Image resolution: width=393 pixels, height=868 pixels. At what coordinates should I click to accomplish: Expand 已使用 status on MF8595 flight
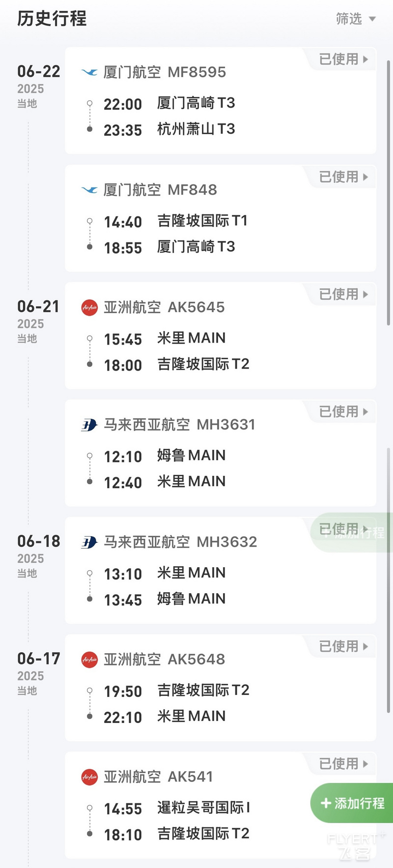pos(343,59)
